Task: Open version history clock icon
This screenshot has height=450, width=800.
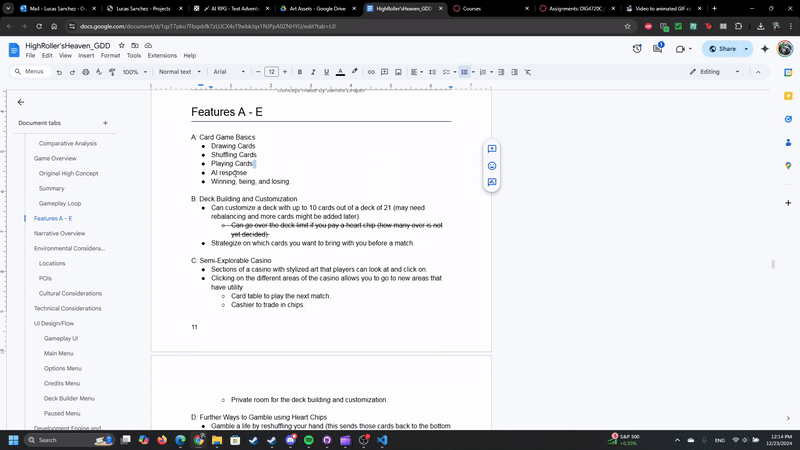Action: pos(637,49)
